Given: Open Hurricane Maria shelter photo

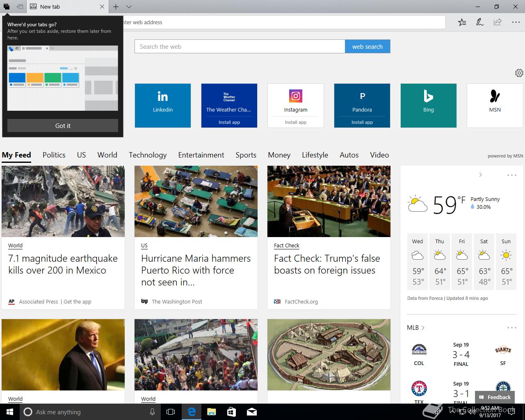Looking at the screenshot, I should coord(196,201).
